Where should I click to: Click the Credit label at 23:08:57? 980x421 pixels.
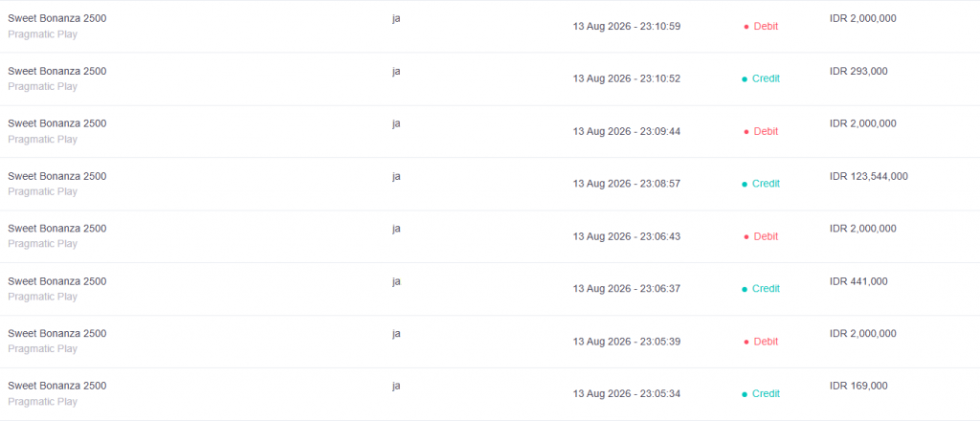766,184
